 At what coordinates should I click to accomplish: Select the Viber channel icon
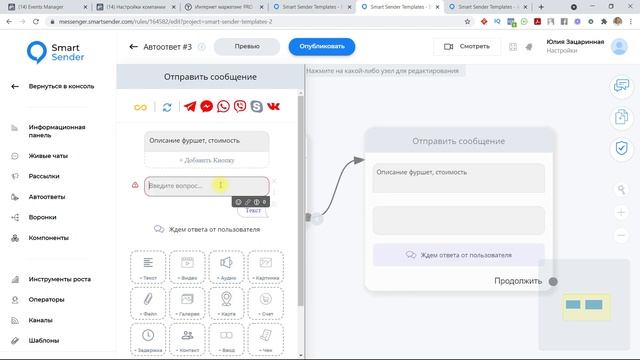(240, 107)
